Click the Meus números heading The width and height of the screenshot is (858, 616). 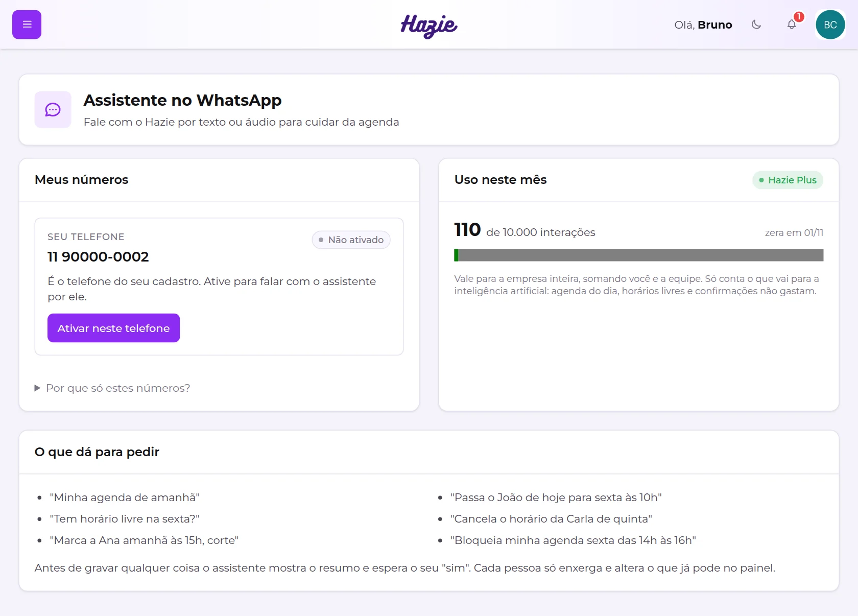pos(82,180)
